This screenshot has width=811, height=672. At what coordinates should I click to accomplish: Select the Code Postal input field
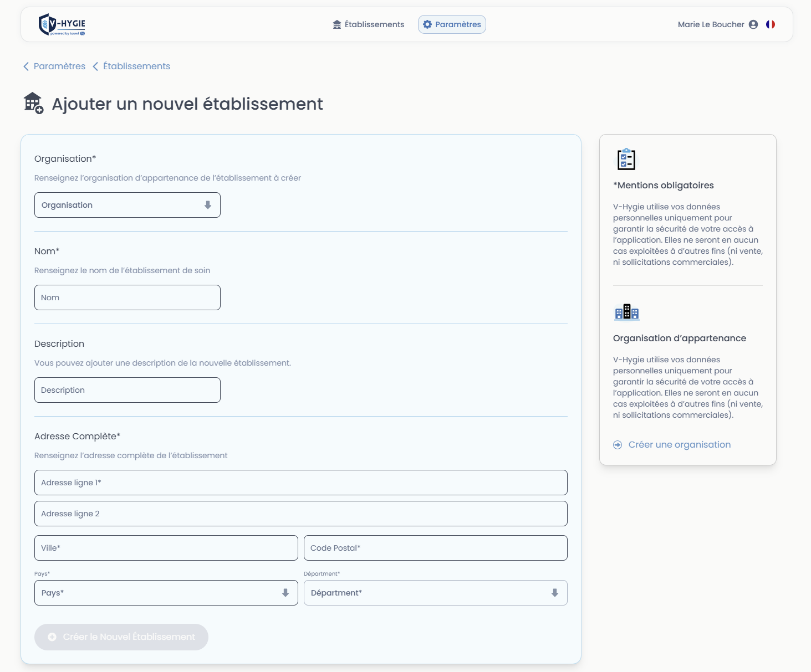coord(435,548)
